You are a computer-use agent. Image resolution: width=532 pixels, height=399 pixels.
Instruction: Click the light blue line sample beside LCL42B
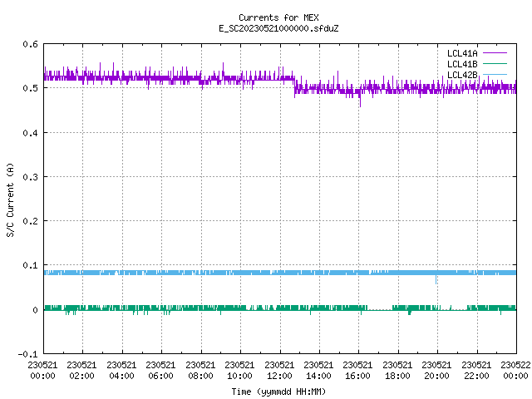(495, 75)
